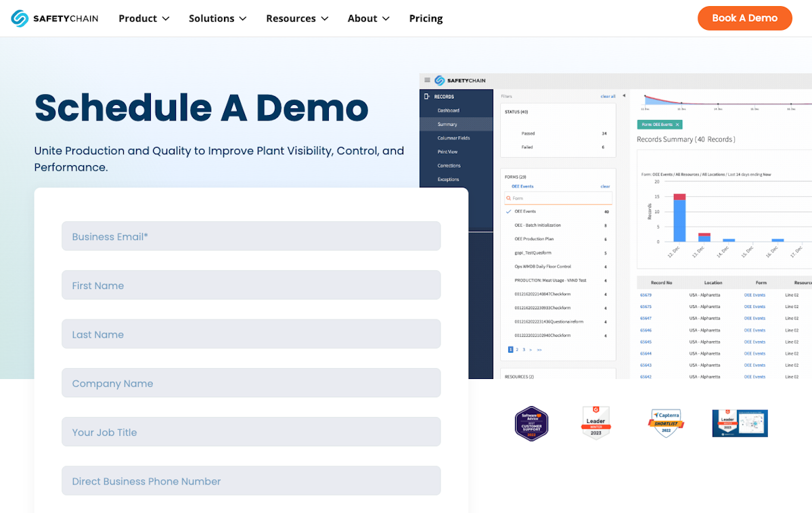The width and height of the screenshot is (812, 513).
Task: Click the Capterra Shortlist 2022 badge
Action: click(666, 423)
